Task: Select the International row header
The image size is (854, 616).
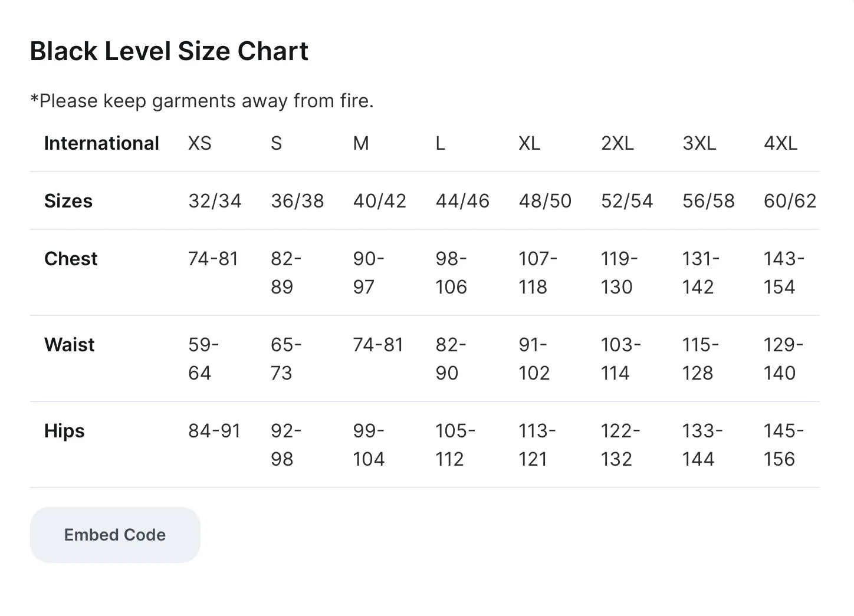Action: [x=101, y=143]
